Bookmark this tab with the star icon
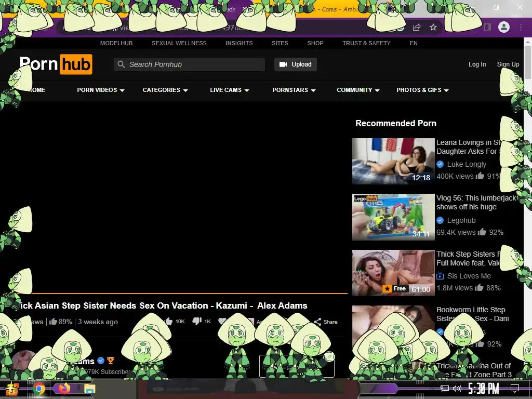Viewport: 532px width, 399px height. pyautogui.click(x=433, y=27)
